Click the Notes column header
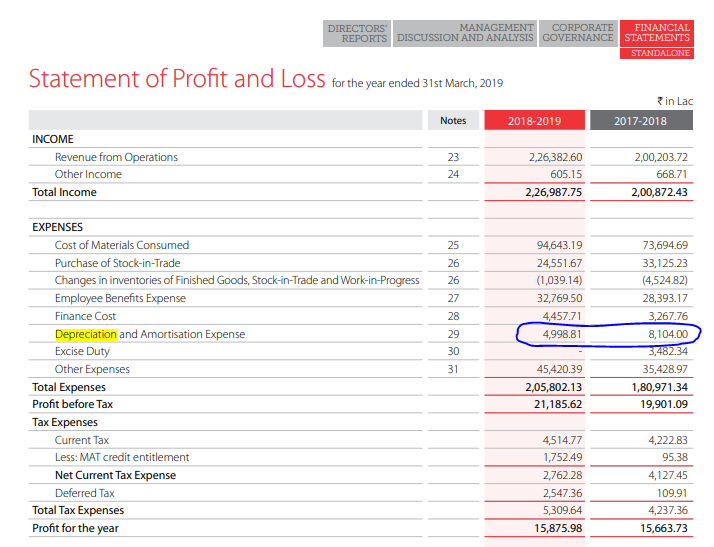Image resolution: width=714 pixels, height=547 pixels. (x=453, y=121)
